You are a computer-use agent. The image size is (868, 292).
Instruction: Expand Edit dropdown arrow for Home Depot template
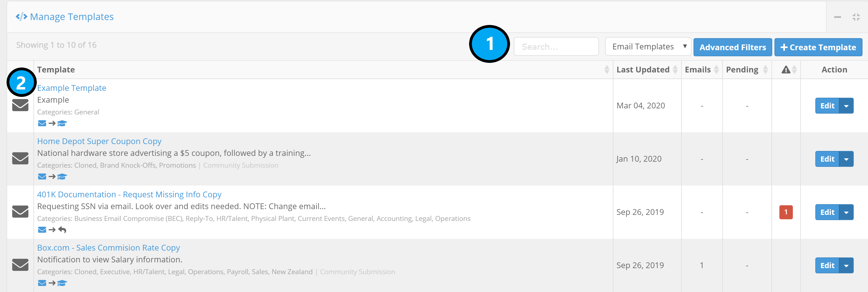(846, 159)
